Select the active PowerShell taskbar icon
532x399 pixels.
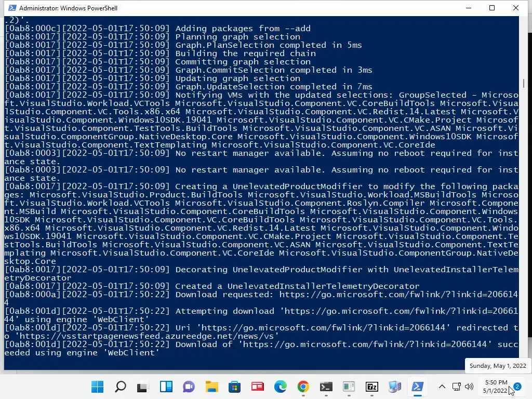[418, 387]
